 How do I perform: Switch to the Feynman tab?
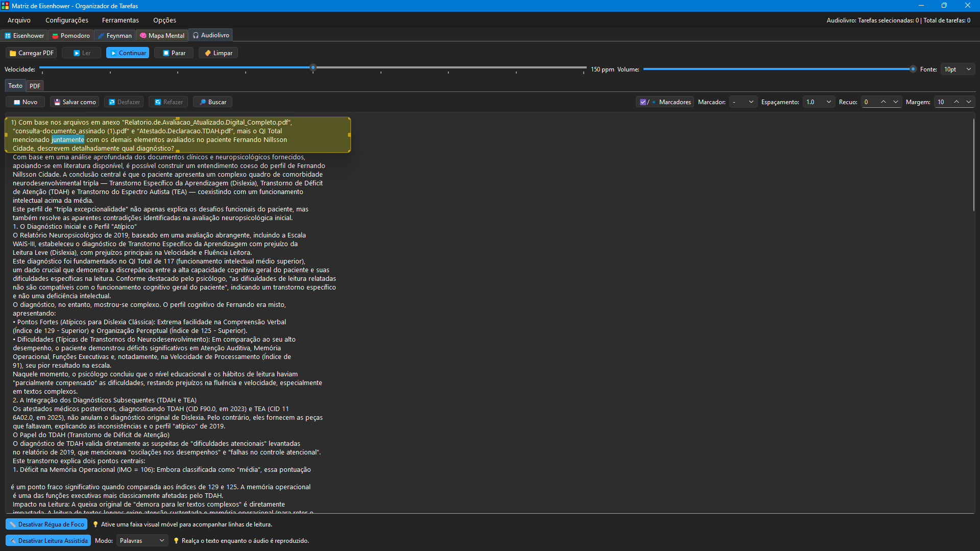click(x=115, y=36)
